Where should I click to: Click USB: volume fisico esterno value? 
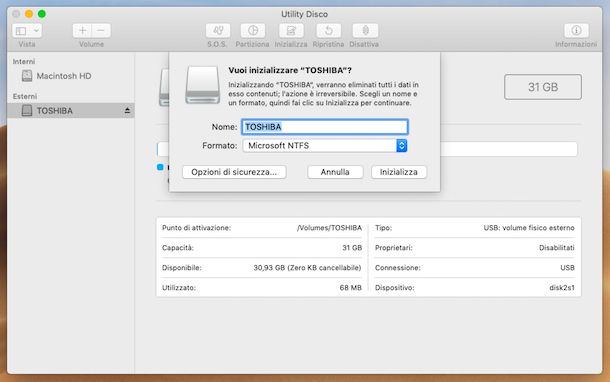(x=529, y=228)
